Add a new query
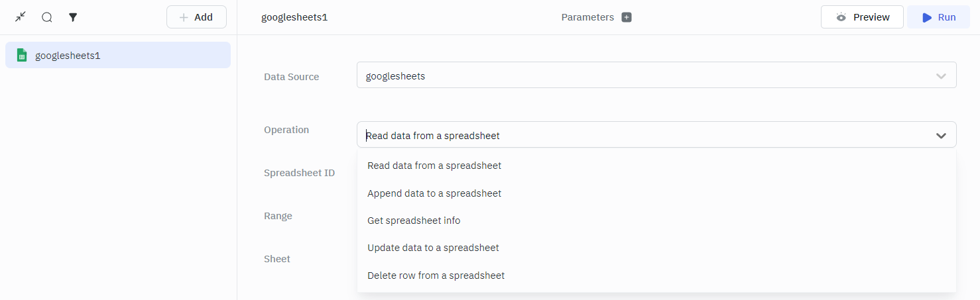The image size is (980, 300). point(196,17)
